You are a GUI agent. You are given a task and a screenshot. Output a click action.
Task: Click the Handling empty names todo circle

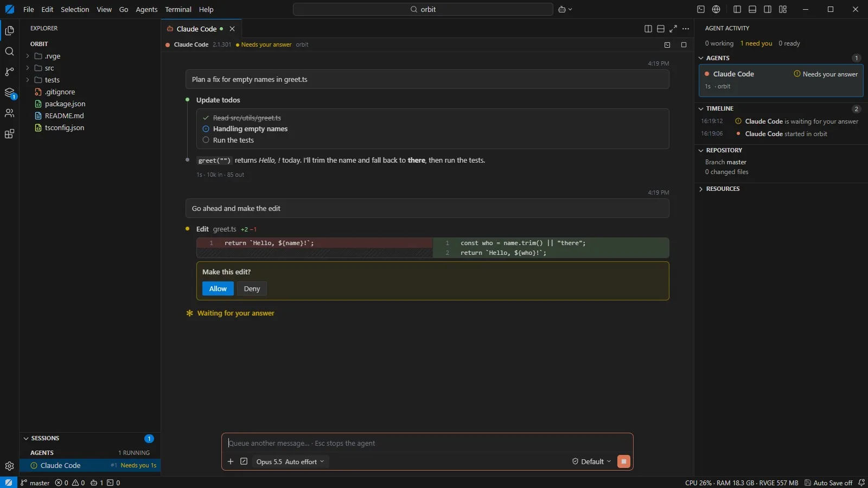[206, 129]
